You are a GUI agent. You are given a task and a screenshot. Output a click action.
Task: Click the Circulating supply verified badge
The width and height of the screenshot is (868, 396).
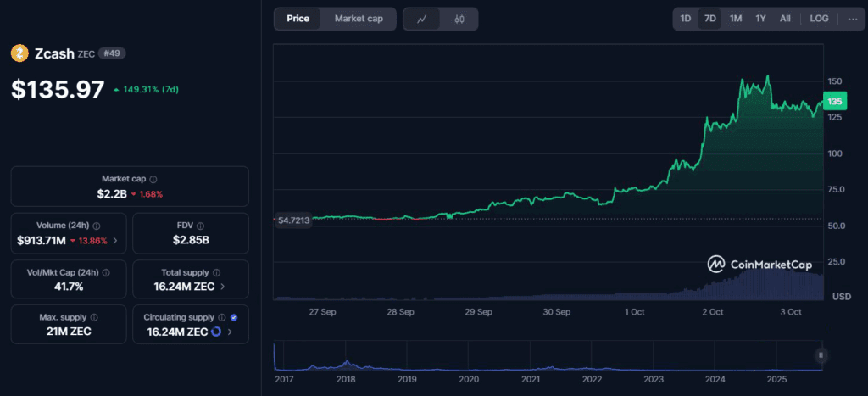234,317
